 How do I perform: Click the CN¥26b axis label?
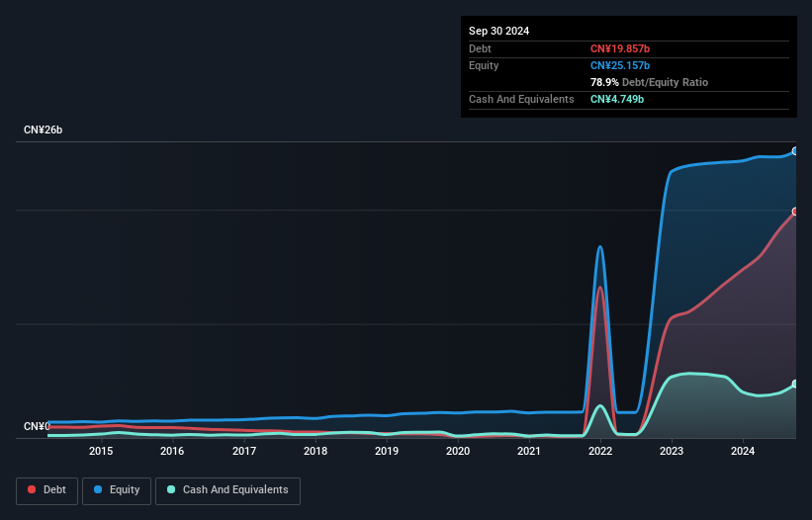tap(43, 130)
